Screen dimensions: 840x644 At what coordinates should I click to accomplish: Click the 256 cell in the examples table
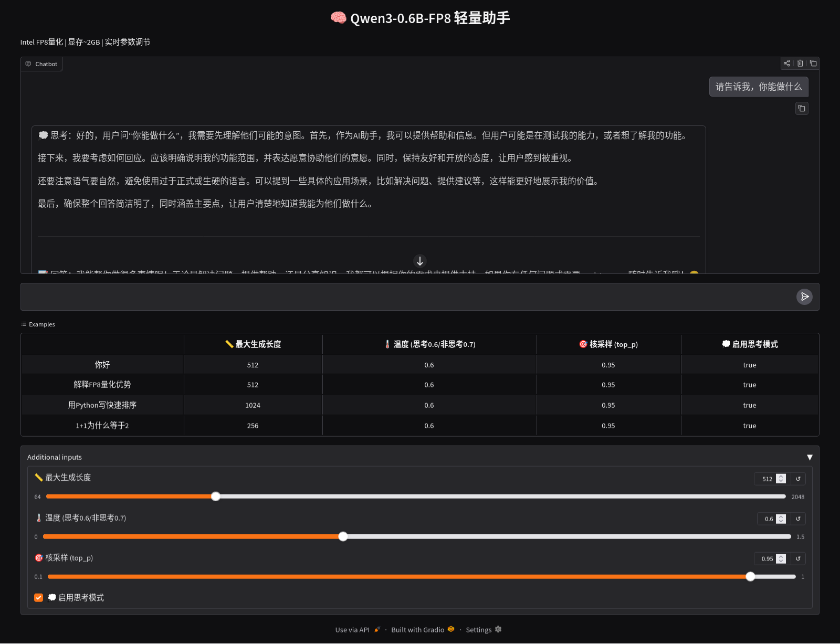[x=253, y=426]
